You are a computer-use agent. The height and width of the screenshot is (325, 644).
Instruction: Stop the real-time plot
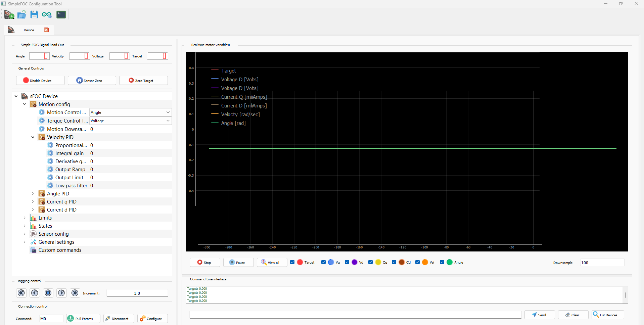click(205, 262)
